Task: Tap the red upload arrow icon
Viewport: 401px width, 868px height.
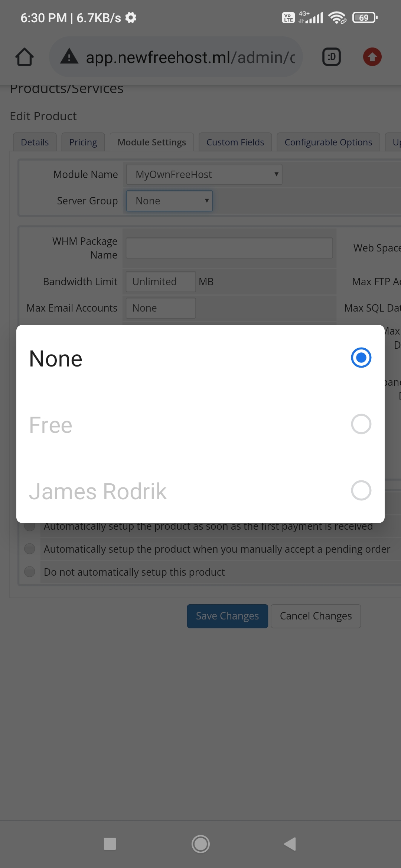Action: pyautogui.click(x=372, y=57)
